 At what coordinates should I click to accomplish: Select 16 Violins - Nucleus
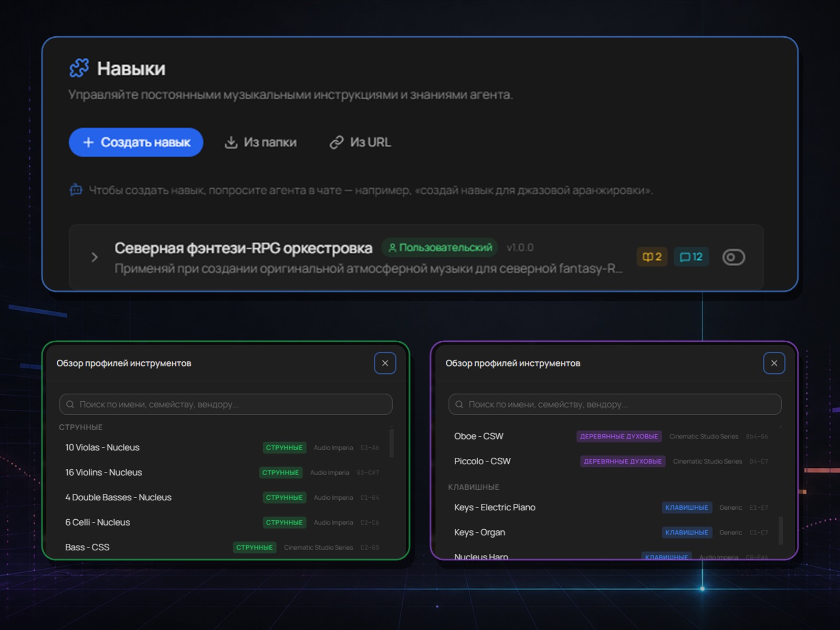tap(222, 472)
